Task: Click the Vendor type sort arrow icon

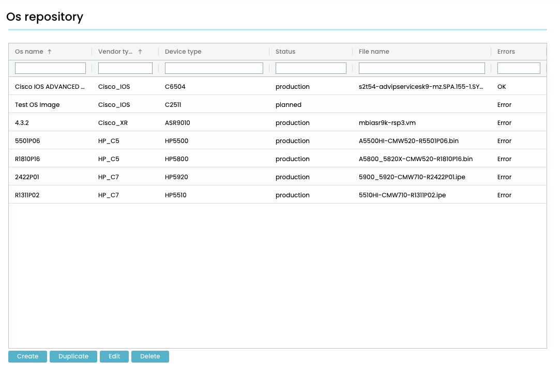Action: pos(140,52)
